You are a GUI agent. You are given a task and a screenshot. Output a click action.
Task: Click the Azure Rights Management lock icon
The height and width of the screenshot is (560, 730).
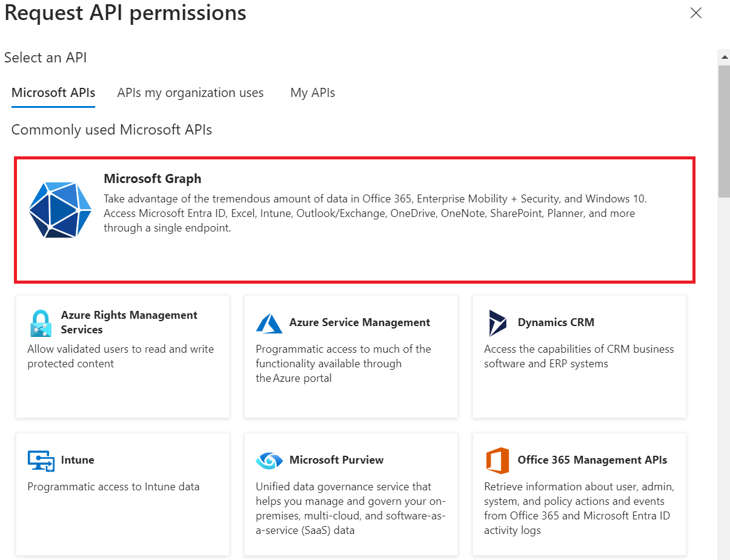[41, 323]
